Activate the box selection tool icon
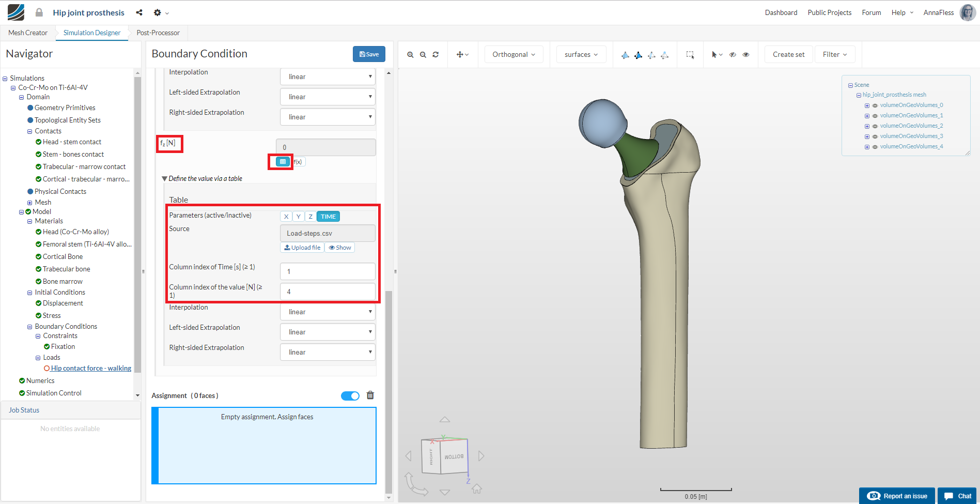This screenshot has height=504, width=980. (690, 55)
